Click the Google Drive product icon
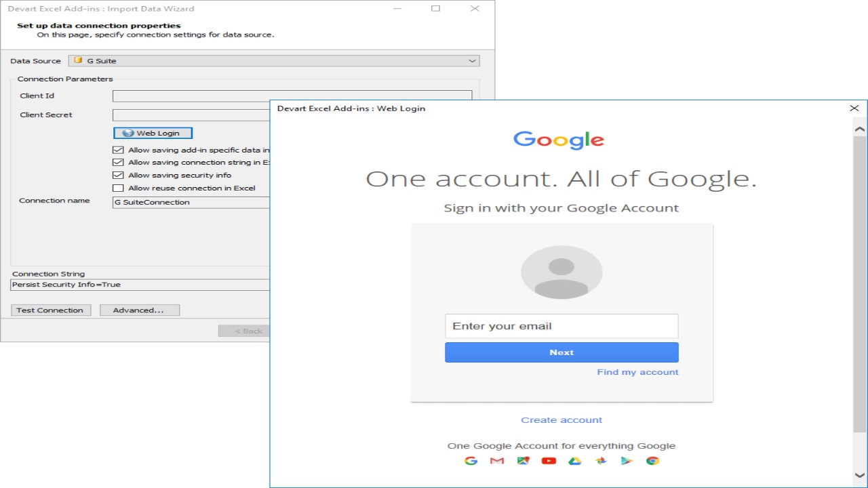This screenshot has height=488, width=868. click(x=575, y=461)
